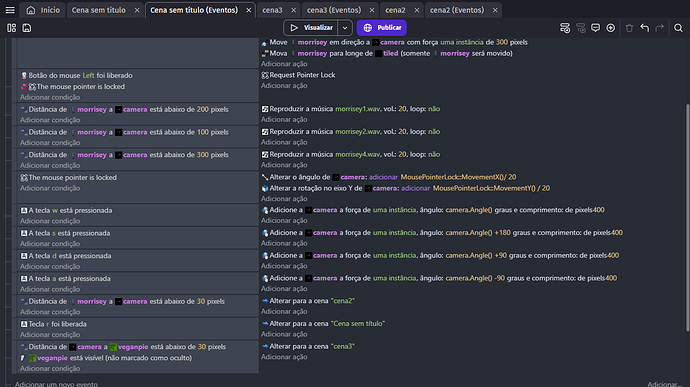Select action 'Request Pointer Lock'
The height and width of the screenshot is (387, 690).
pyautogui.click(x=298, y=75)
